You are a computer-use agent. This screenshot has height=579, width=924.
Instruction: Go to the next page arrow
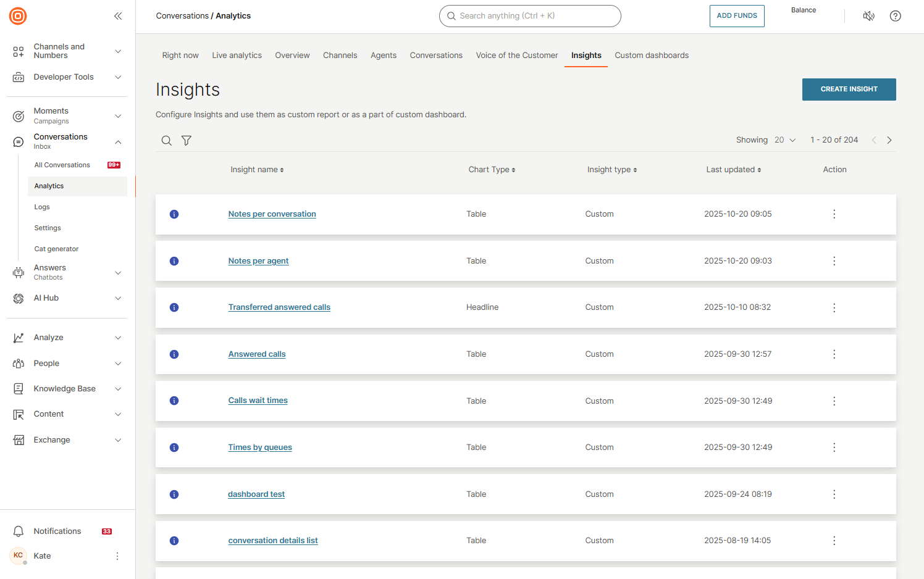tap(889, 140)
